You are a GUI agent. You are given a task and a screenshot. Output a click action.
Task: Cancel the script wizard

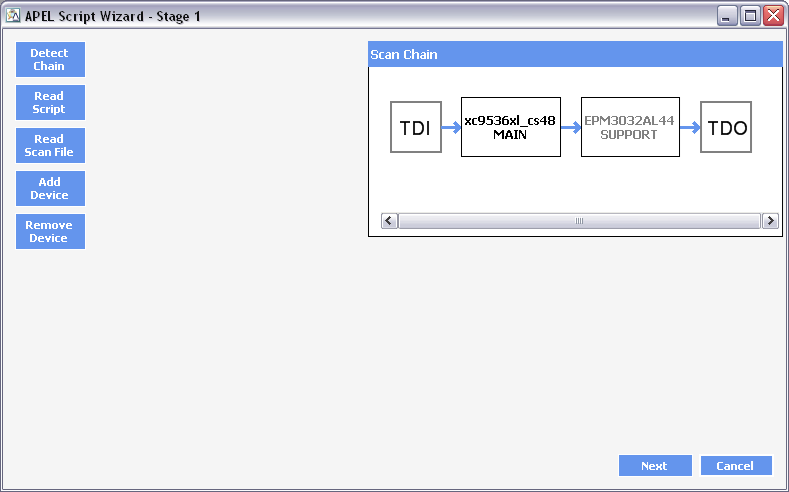[x=736, y=466]
